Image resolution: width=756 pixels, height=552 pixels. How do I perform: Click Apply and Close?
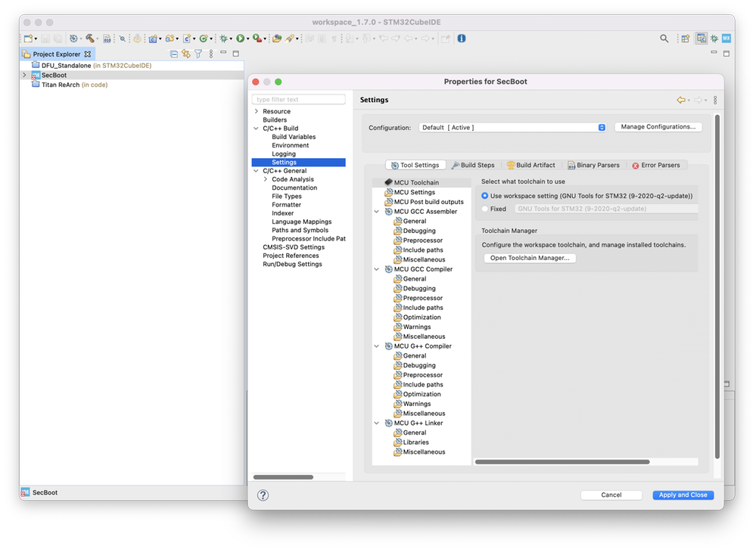(683, 495)
